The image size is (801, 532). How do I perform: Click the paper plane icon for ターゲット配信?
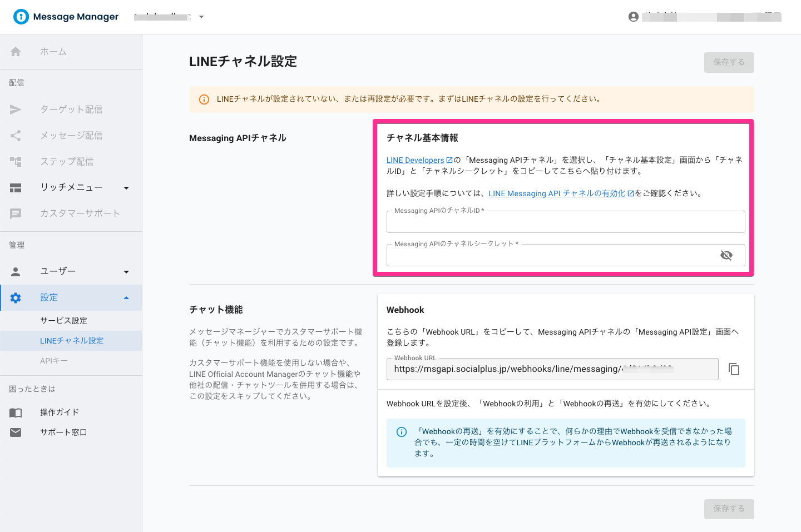tap(16, 110)
